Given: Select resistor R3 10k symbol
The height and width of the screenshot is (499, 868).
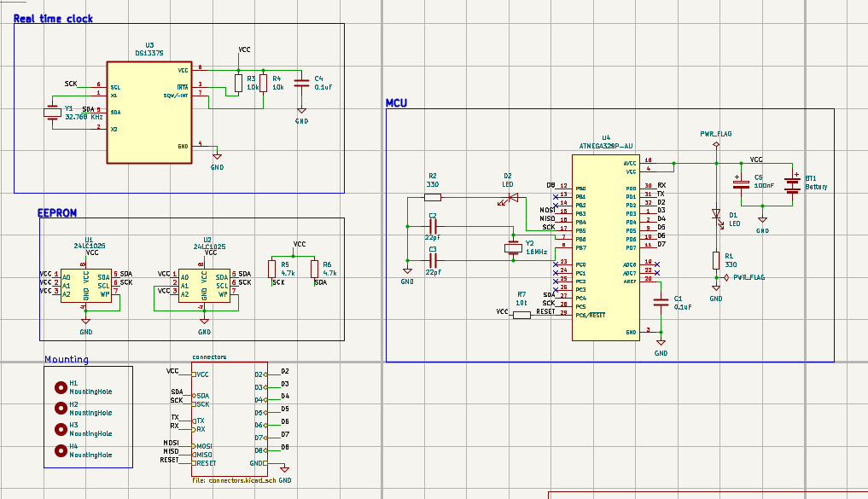Looking at the screenshot, I should point(239,83).
